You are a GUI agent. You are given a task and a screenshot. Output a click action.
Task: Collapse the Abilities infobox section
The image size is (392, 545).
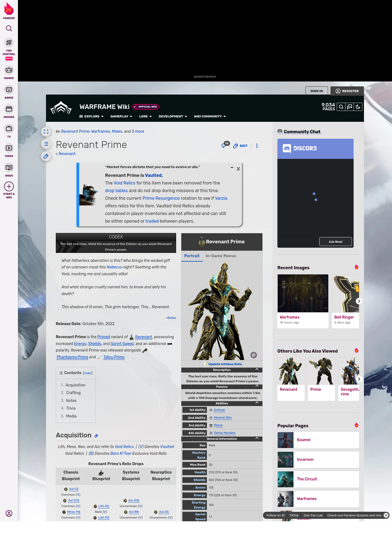(x=257, y=403)
